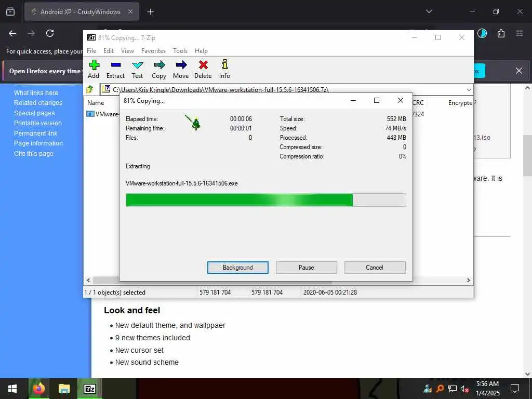Click the taskbar clock showing 5:56 AM
This screenshot has width=532, height=399.
[x=487, y=389]
